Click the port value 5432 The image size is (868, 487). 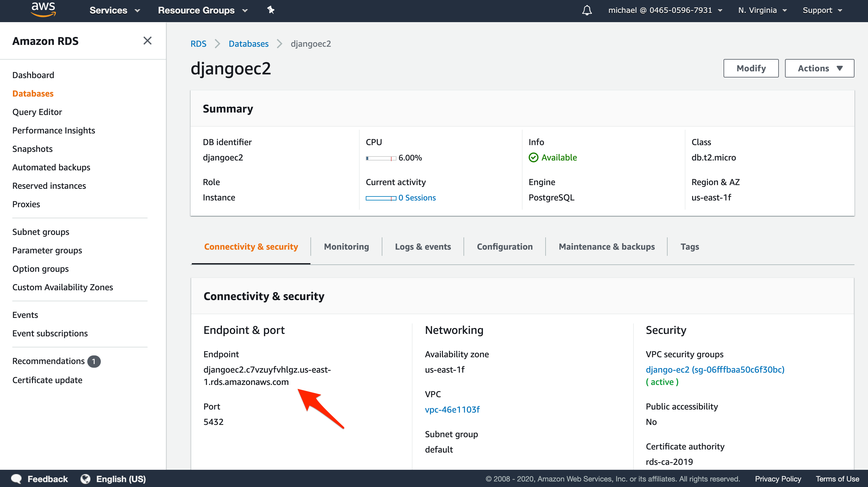(213, 422)
